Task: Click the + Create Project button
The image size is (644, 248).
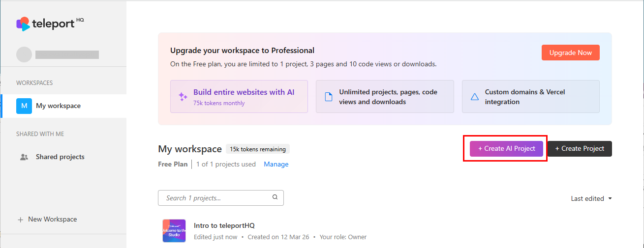Action: [580, 149]
